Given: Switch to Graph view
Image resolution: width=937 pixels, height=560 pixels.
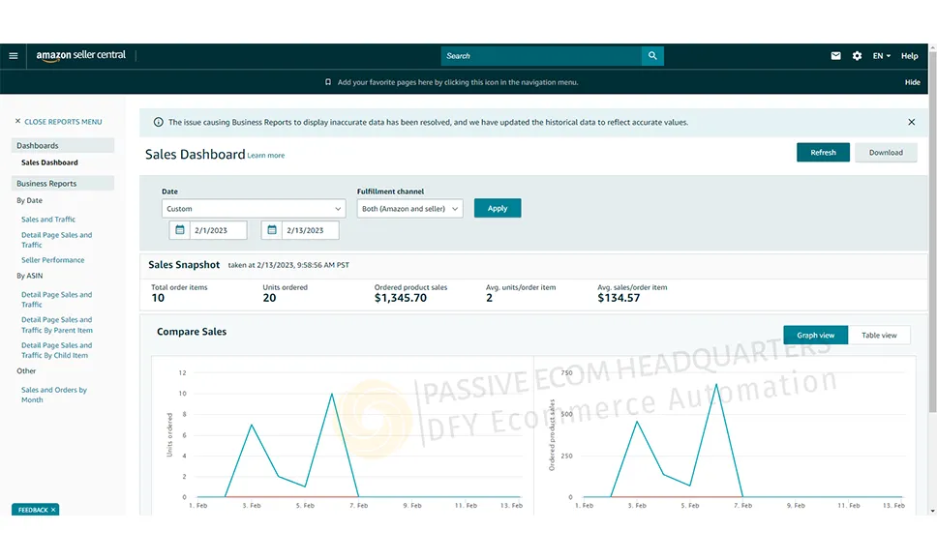Looking at the screenshot, I should [816, 336].
